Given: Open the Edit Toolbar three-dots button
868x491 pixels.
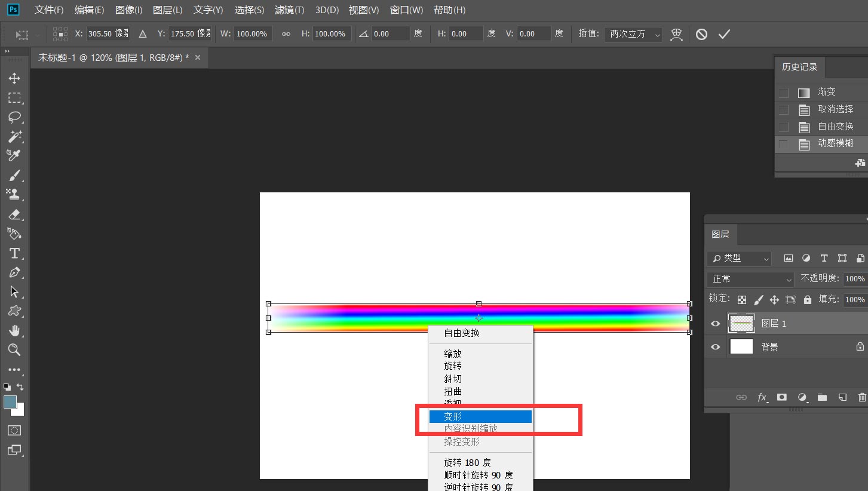Looking at the screenshot, I should click(14, 370).
